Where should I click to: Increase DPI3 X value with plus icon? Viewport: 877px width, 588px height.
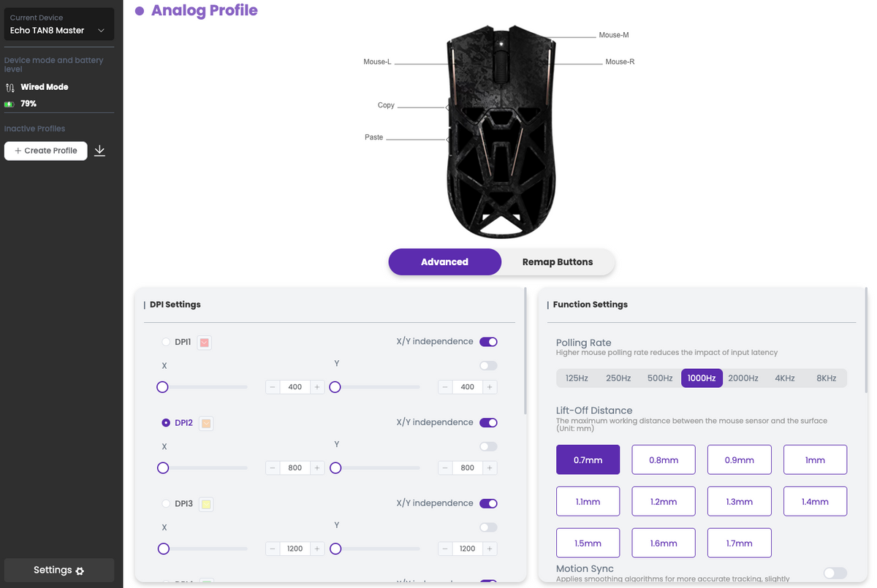[x=317, y=549]
